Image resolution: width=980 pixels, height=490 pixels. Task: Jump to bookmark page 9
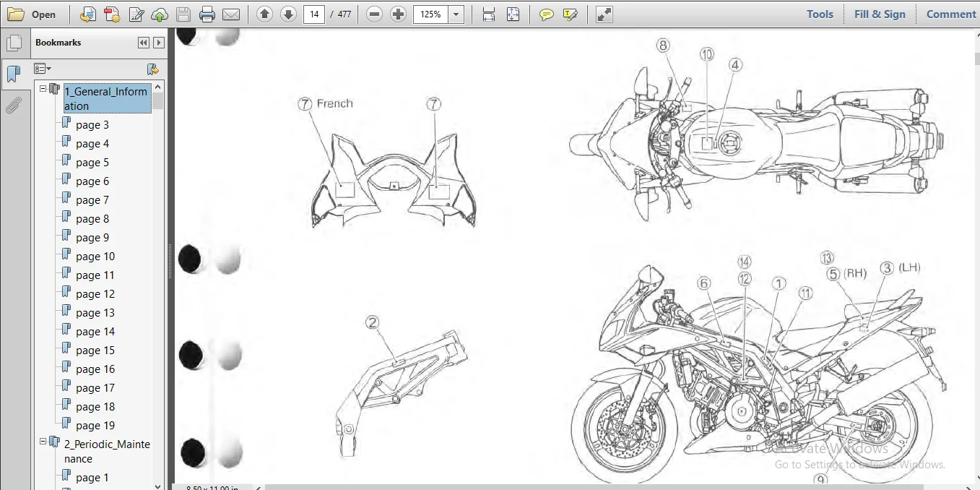tap(92, 238)
